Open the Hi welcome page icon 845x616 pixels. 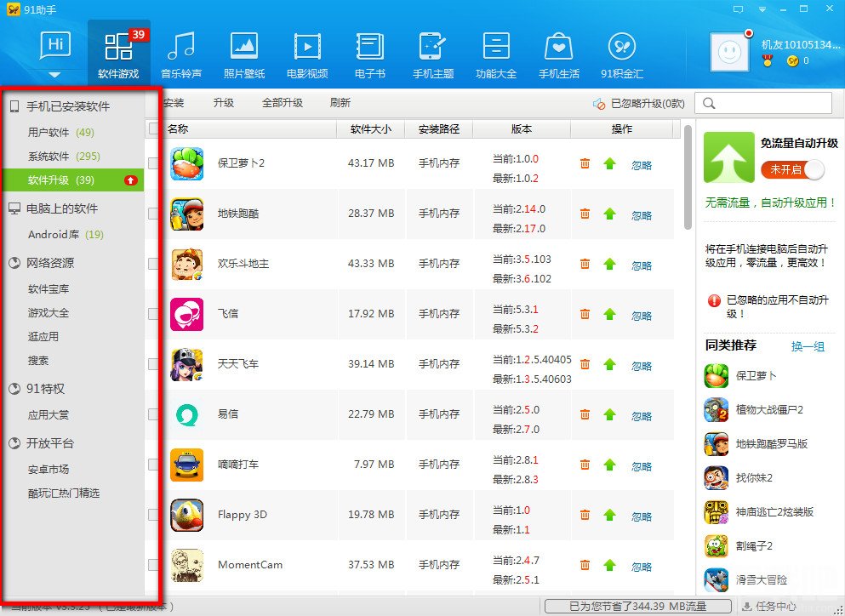pyautogui.click(x=55, y=46)
